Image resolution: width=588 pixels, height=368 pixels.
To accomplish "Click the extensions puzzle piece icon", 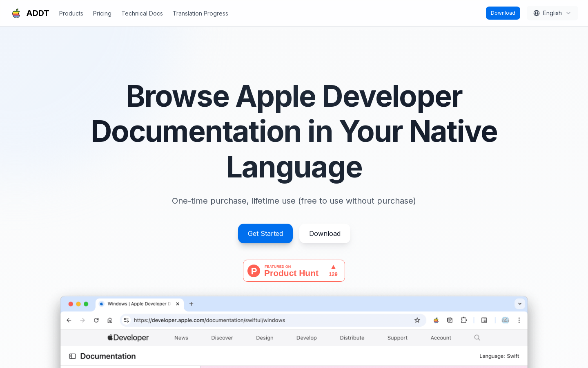I will coord(464,320).
